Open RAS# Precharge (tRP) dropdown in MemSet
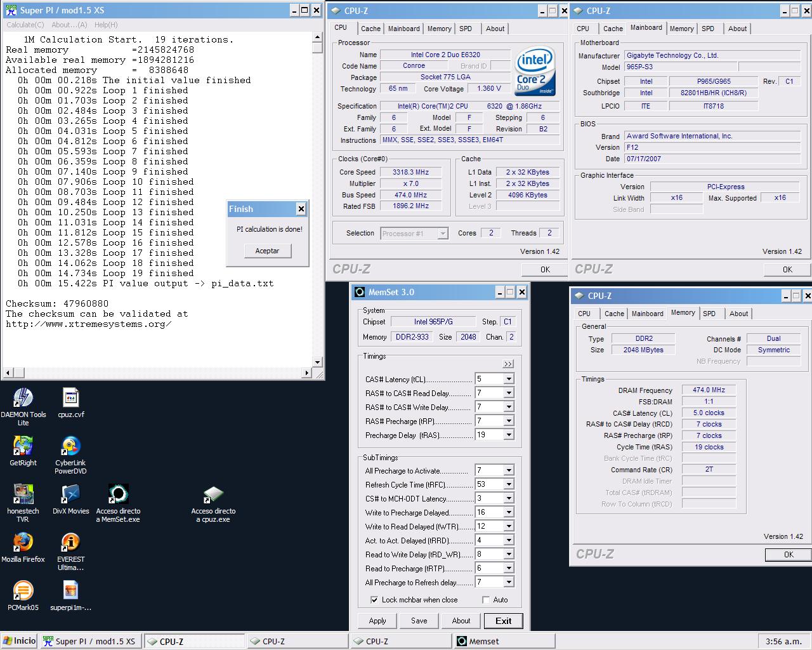Screen dimensions: 812x650 pos(508,421)
